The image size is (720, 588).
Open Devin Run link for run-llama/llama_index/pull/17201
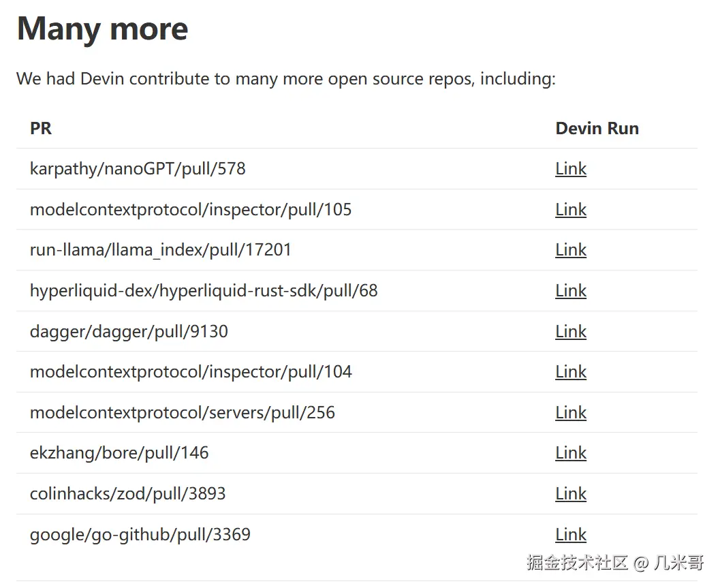[571, 250]
